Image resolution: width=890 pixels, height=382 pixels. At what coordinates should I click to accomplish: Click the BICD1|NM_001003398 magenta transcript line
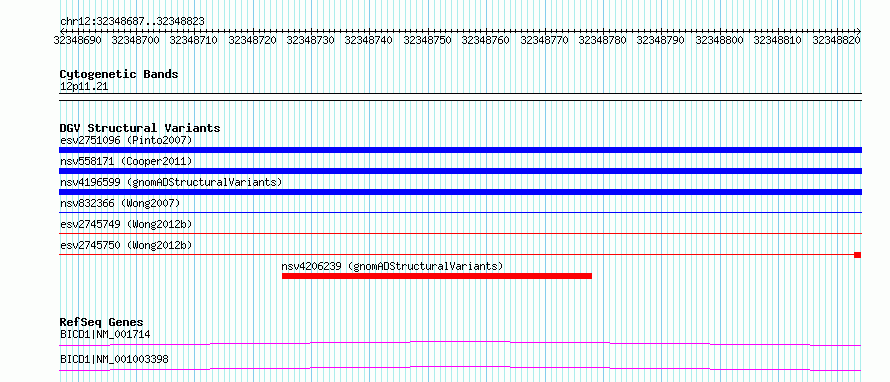tap(460, 368)
